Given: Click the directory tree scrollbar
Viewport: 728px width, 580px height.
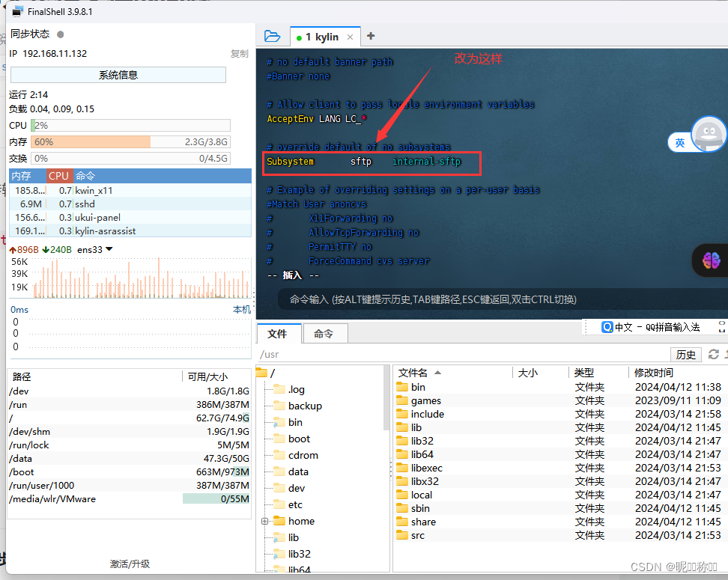Looking at the screenshot, I should tap(386, 398).
